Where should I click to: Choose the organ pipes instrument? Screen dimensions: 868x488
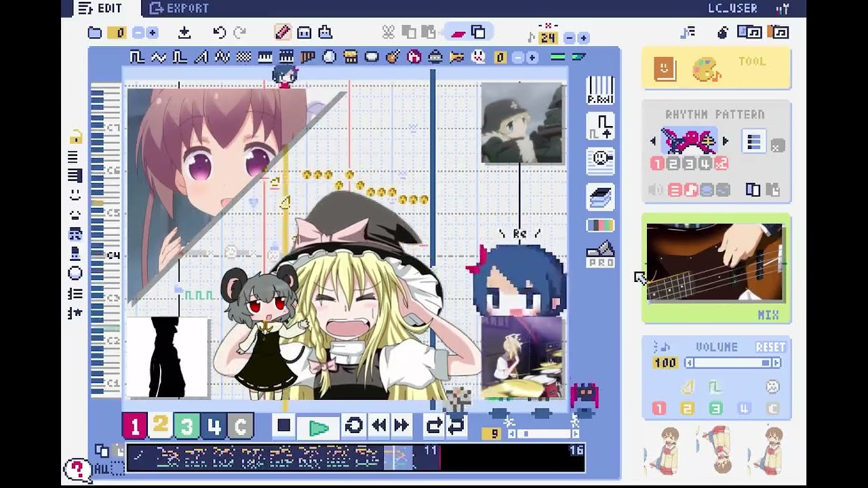pos(308,58)
